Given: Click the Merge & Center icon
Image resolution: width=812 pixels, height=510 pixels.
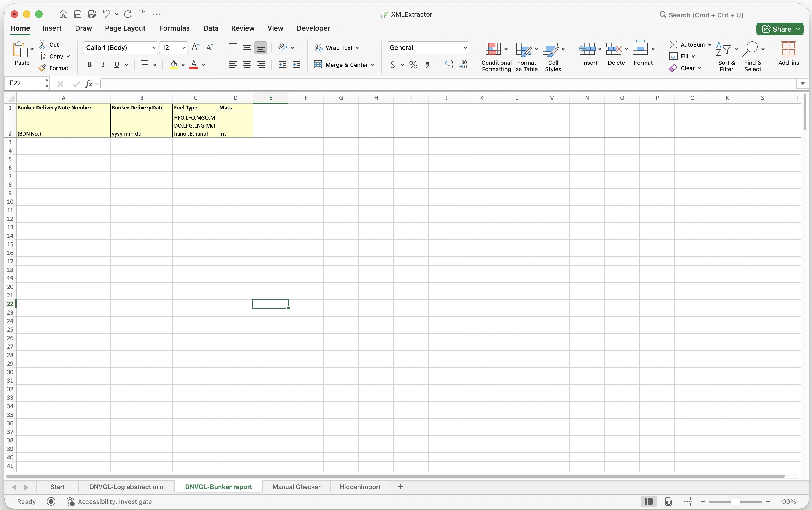Looking at the screenshot, I should click(318, 65).
